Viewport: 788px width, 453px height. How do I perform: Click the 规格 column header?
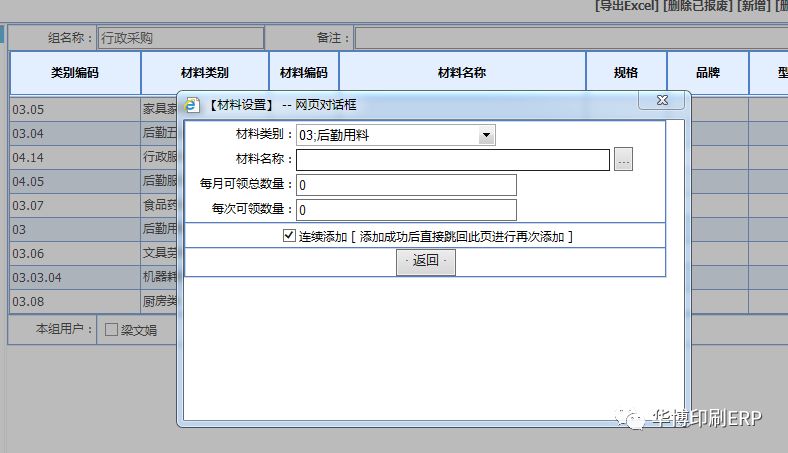(626, 73)
